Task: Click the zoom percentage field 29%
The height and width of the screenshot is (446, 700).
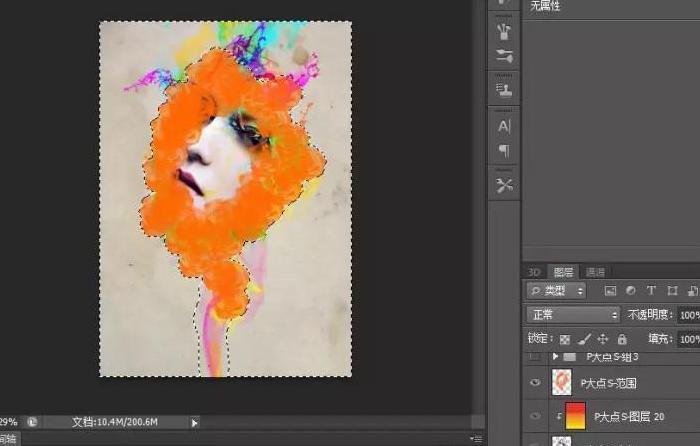Action: 8,422
